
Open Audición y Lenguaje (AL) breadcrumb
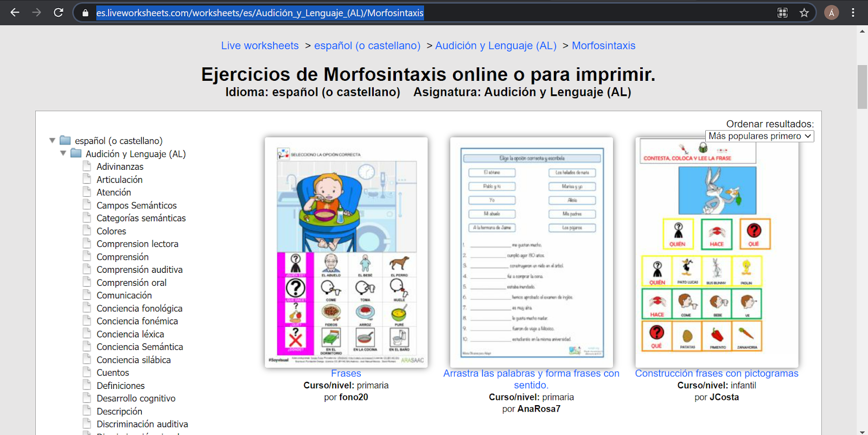[496, 46]
